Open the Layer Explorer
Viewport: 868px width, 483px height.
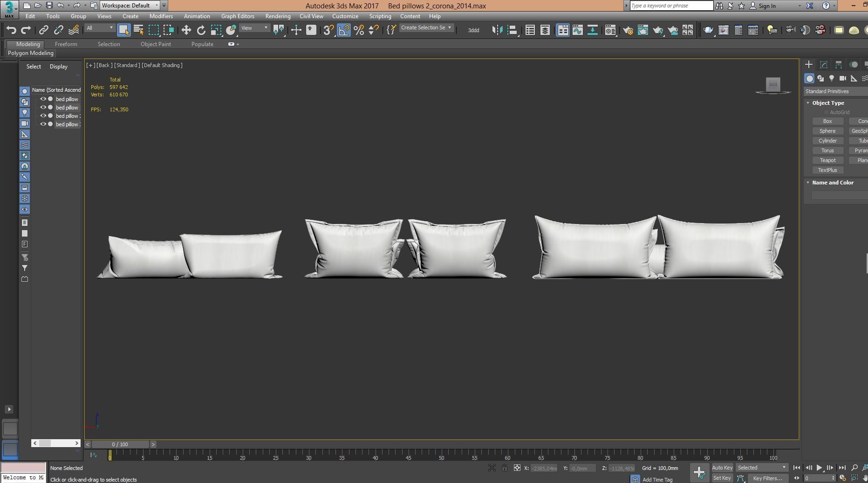click(x=545, y=30)
